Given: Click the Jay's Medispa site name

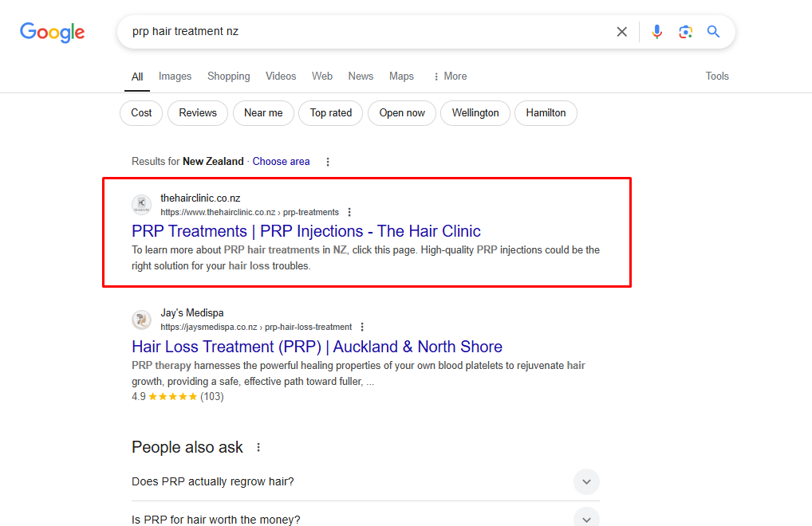Looking at the screenshot, I should coord(192,313).
